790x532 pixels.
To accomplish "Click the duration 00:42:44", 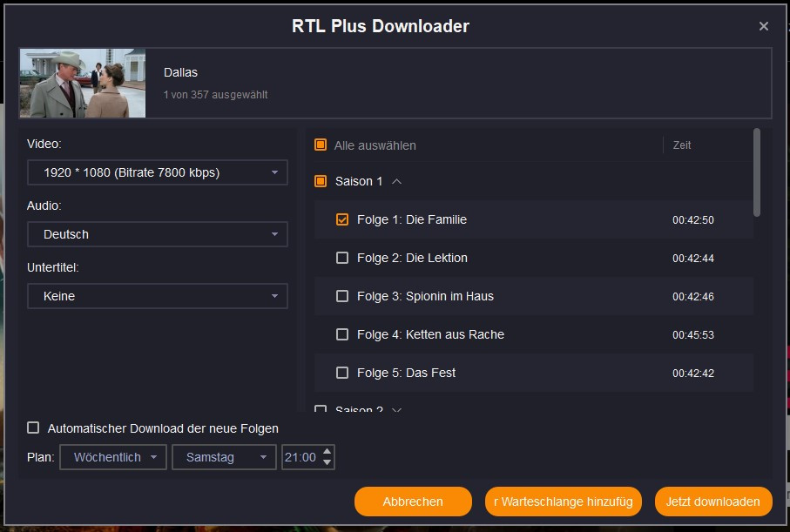I will pyautogui.click(x=693, y=259).
